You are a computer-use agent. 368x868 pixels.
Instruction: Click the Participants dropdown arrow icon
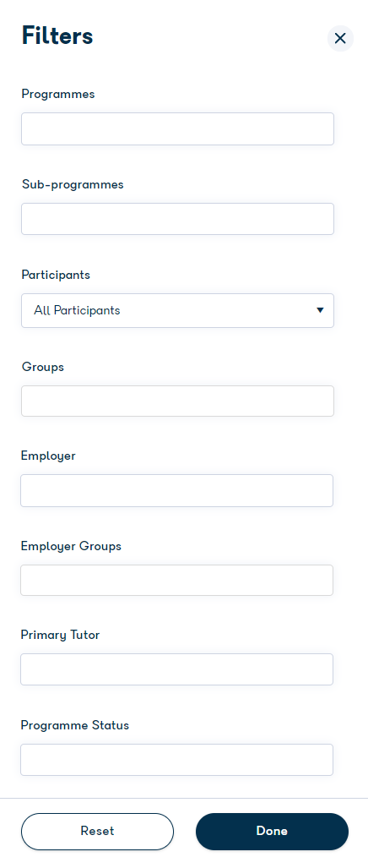(x=320, y=310)
